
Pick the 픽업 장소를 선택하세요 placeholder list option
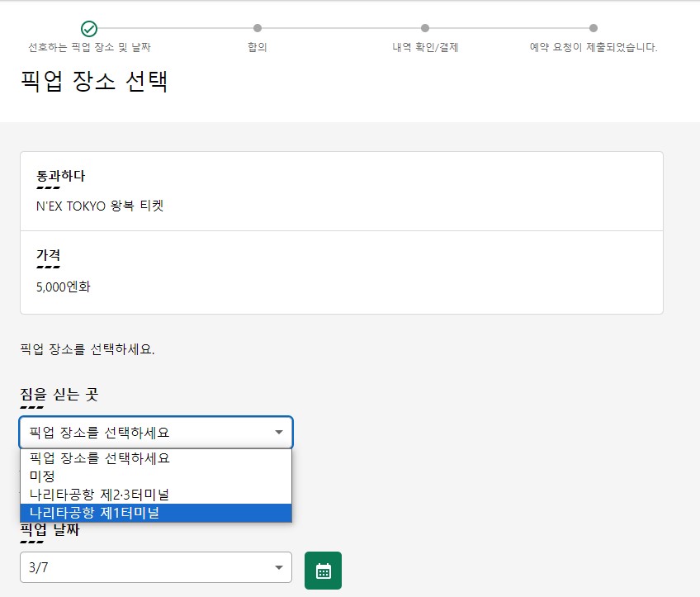click(x=156, y=458)
